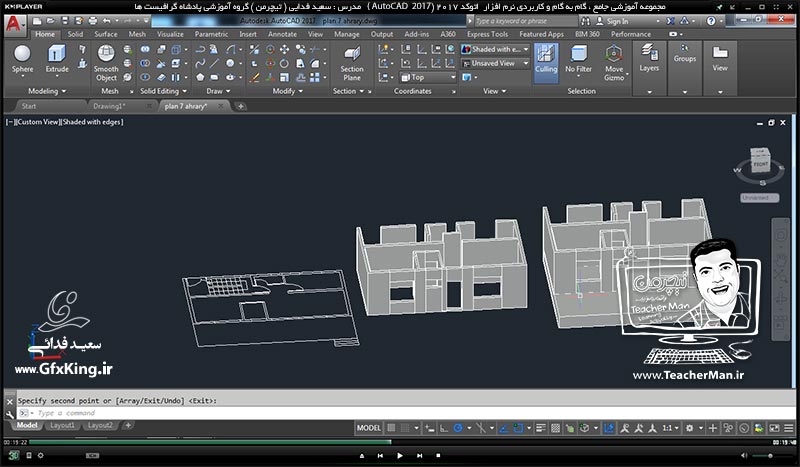This screenshot has width=800, height=467.
Task: Open the Unsaved View dropdown
Action: tap(495, 63)
